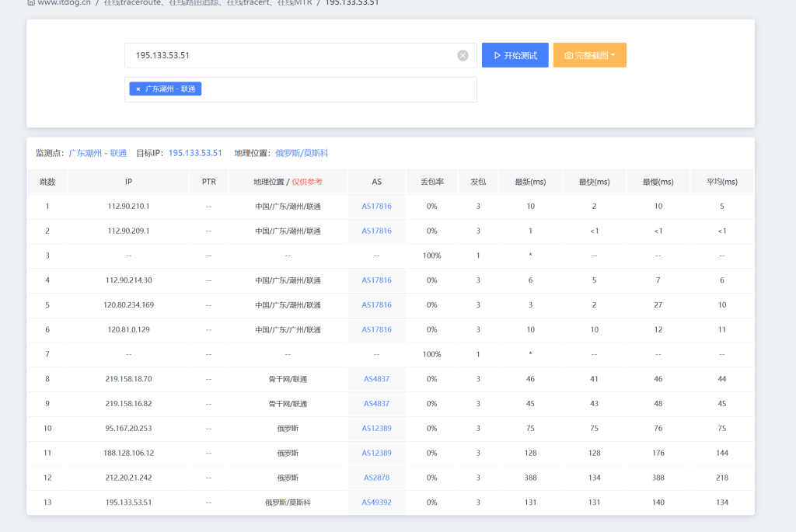Open the 广东潮州 - 联通 monitor point link

click(x=97, y=153)
